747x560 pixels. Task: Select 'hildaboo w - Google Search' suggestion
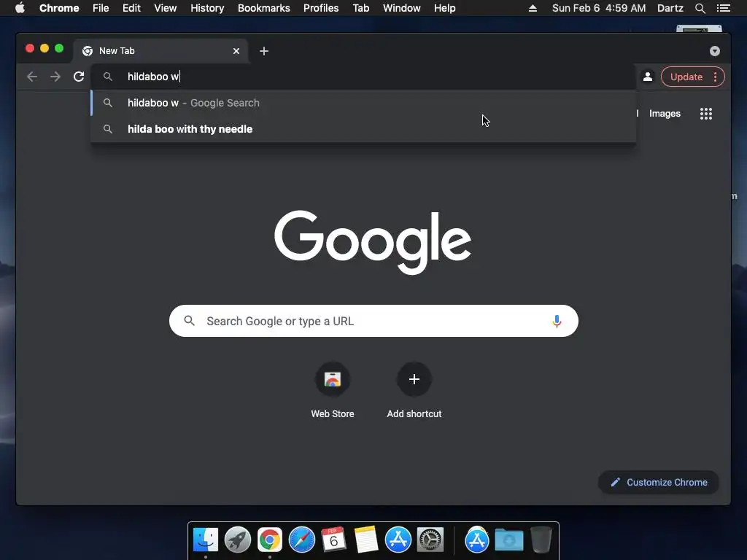pyautogui.click(x=363, y=103)
